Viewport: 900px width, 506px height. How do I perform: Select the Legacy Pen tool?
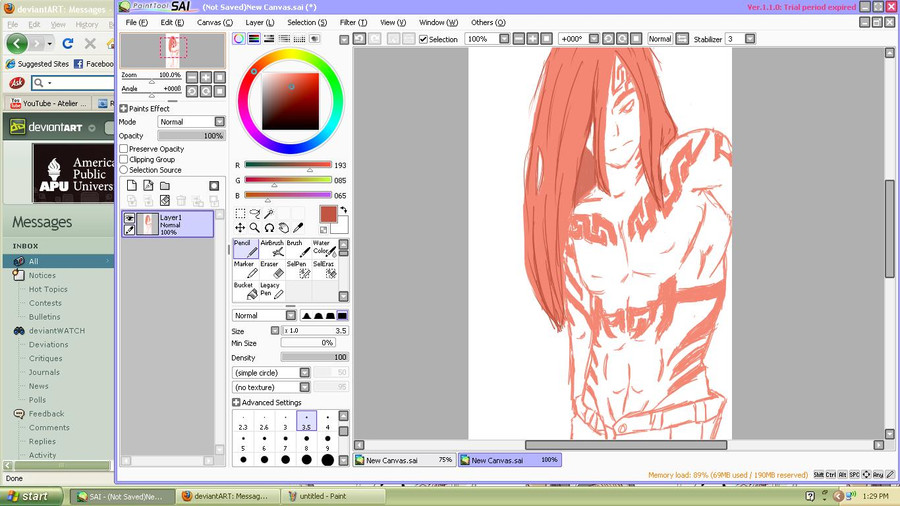[272, 291]
